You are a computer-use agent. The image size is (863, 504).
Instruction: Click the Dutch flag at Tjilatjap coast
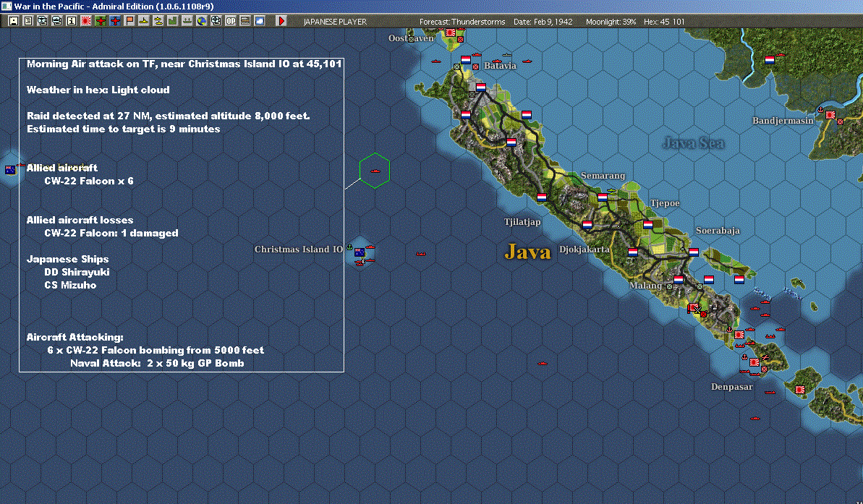542,197
